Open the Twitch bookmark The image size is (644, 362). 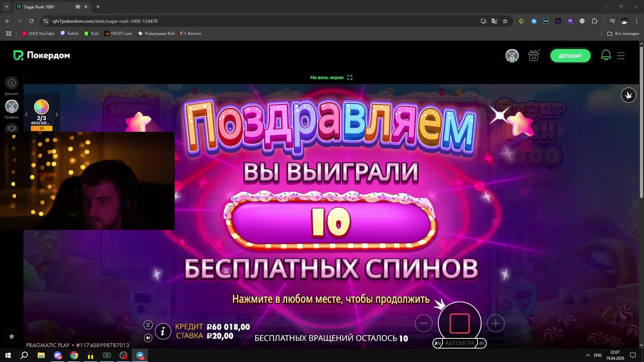[x=69, y=34]
